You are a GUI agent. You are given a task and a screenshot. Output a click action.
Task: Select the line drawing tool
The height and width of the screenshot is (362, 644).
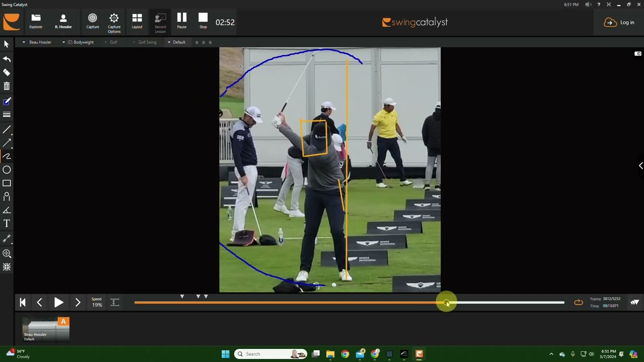[x=7, y=130]
